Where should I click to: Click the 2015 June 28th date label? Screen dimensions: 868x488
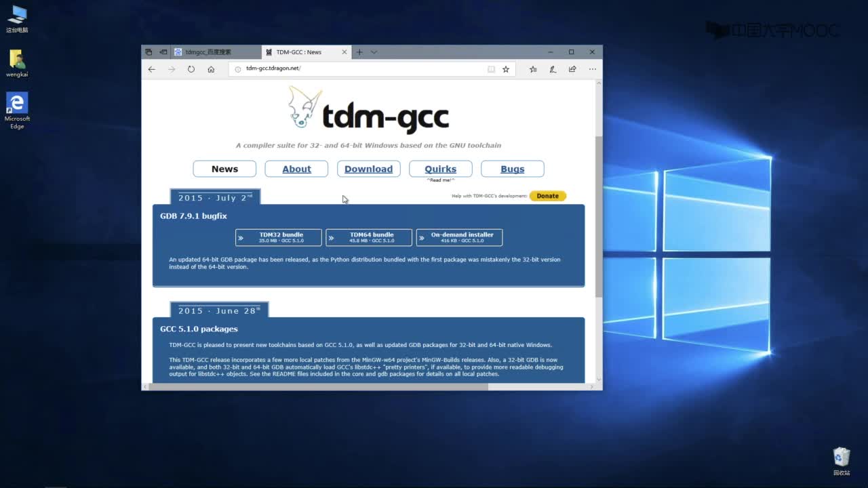tap(219, 310)
